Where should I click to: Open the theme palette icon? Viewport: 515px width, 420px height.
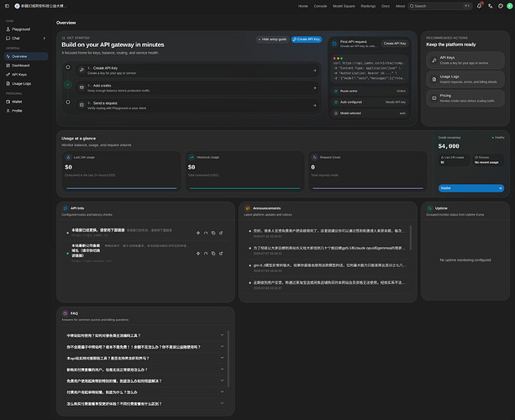[500, 6]
